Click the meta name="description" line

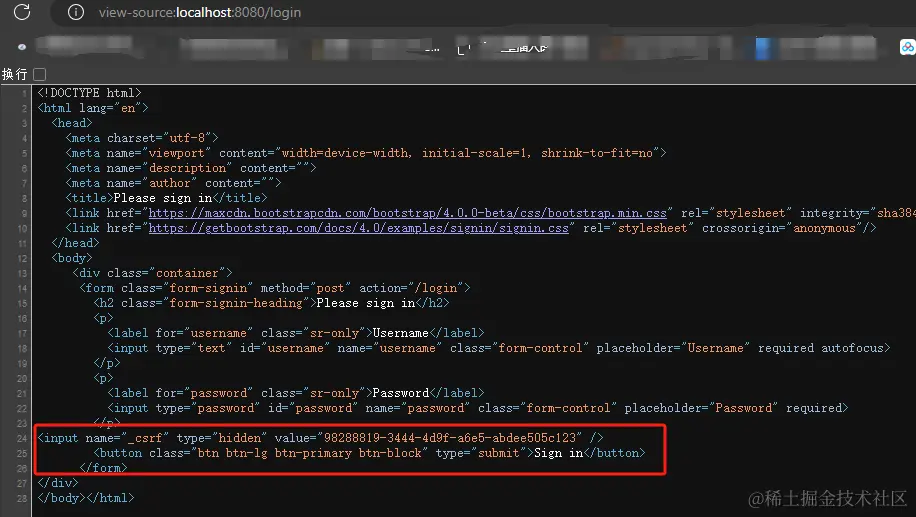click(191, 168)
